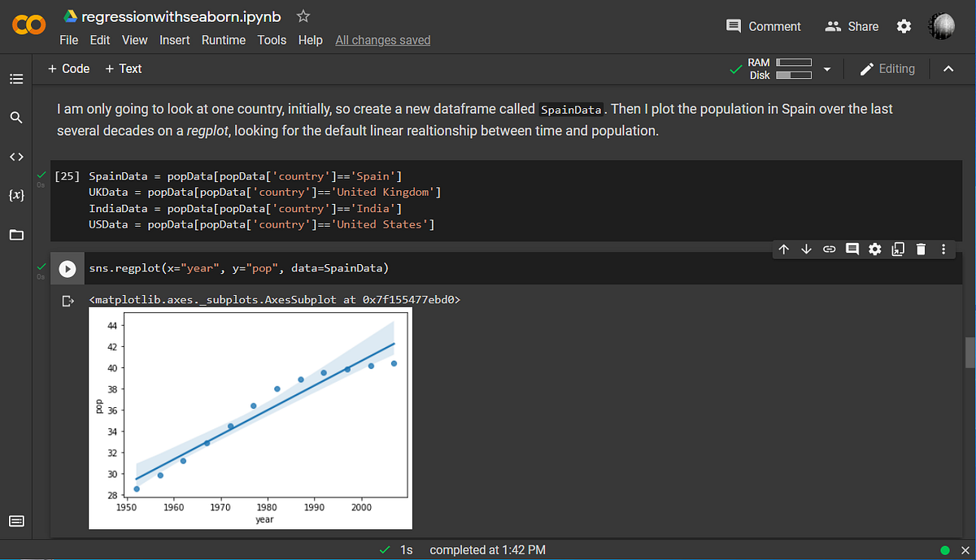
Task: Open the Editing mode dropdown
Action: pyautogui.click(x=887, y=68)
